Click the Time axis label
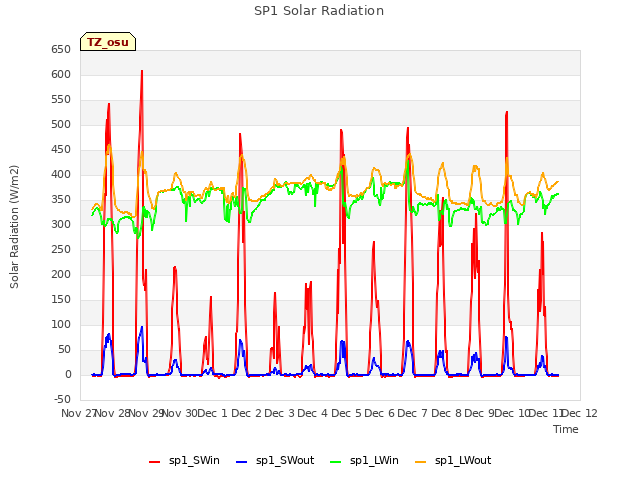This screenshot has height=480, width=640. (566, 429)
